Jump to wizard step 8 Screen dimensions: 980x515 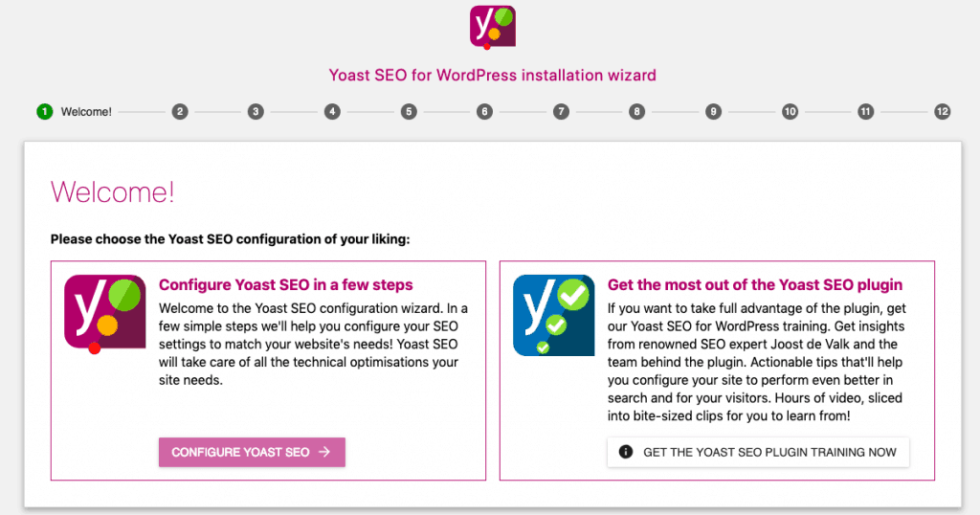pos(636,112)
